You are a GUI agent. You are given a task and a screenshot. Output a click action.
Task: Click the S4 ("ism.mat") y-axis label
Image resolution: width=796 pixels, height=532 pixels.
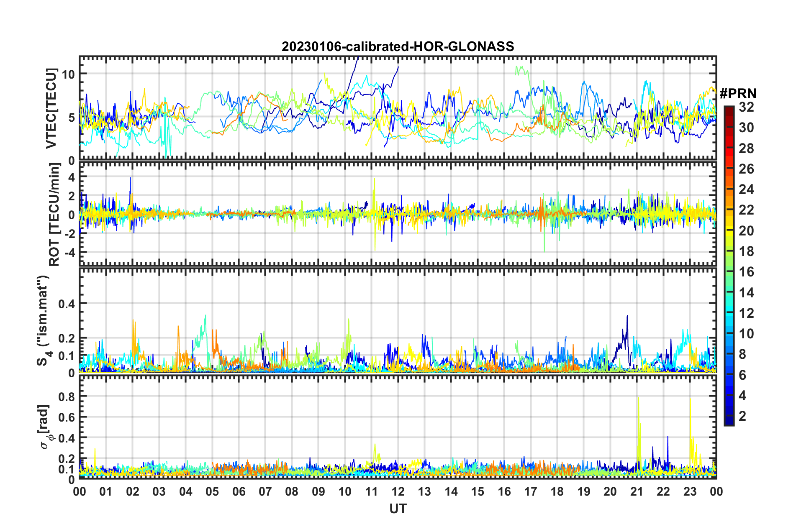tap(44, 320)
